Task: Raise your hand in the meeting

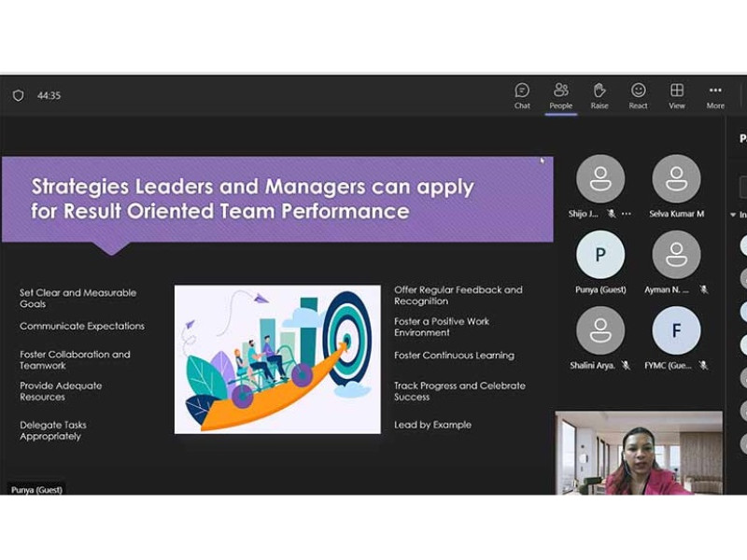Action: 599,96
